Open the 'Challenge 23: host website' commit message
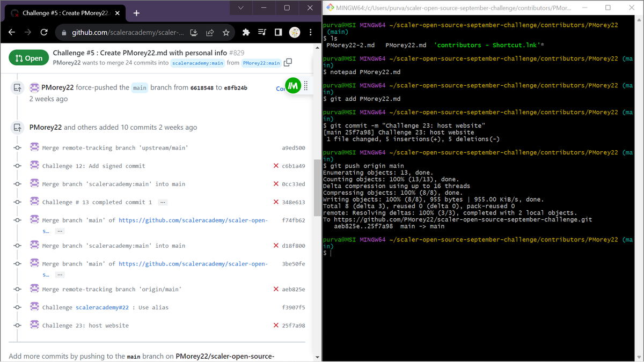644x362 pixels. (x=85, y=326)
